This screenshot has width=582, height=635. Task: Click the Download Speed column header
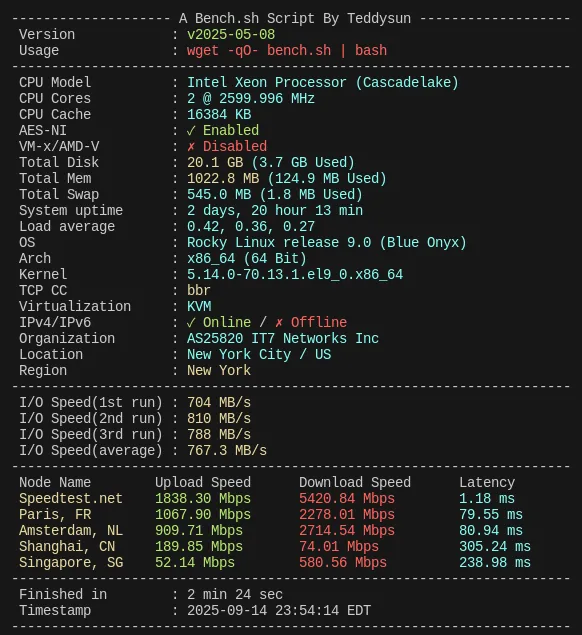[x=355, y=483]
